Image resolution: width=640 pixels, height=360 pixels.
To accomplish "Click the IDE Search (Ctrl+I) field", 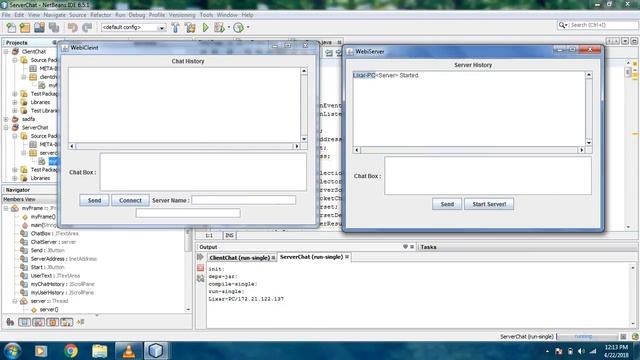I will (603, 25).
